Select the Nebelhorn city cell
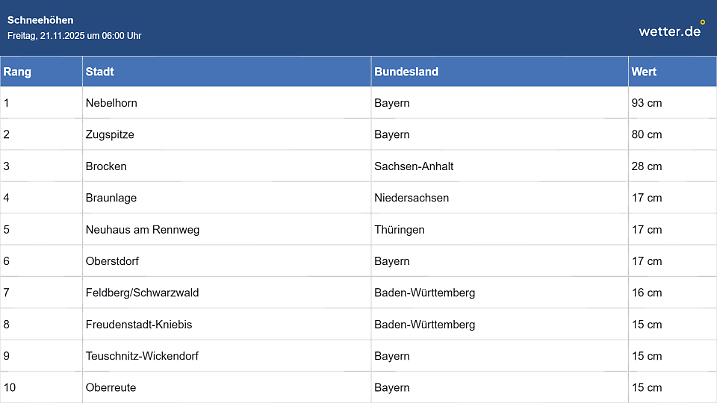 click(112, 103)
